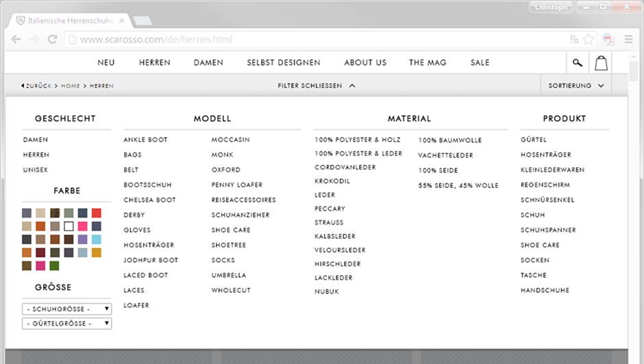The height and width of the screenshot is (364, 644).
Task: Open the Selbst Designen menu
Action: point(284,63)
